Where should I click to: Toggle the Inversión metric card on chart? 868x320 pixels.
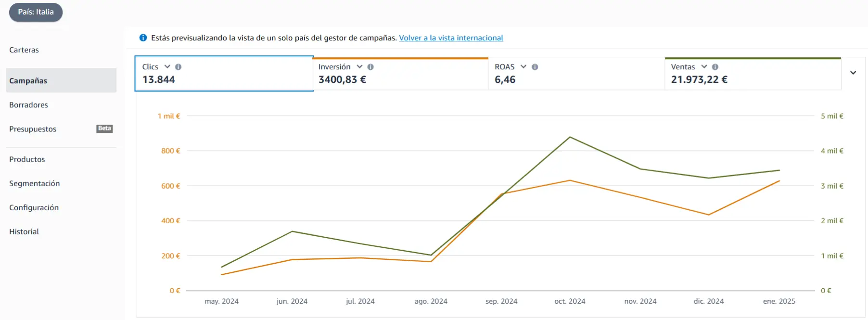pyautogui.click(x=400, y=74)
